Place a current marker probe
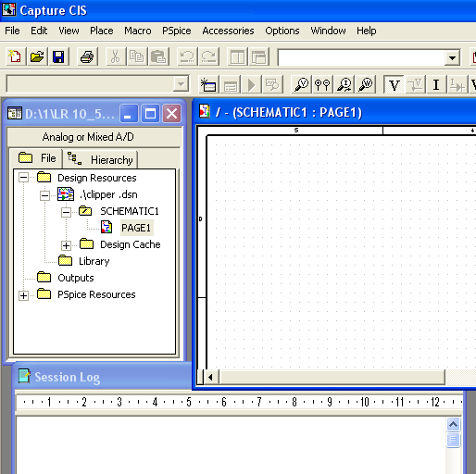Screen dimensions: 476x474 [344, 84]
